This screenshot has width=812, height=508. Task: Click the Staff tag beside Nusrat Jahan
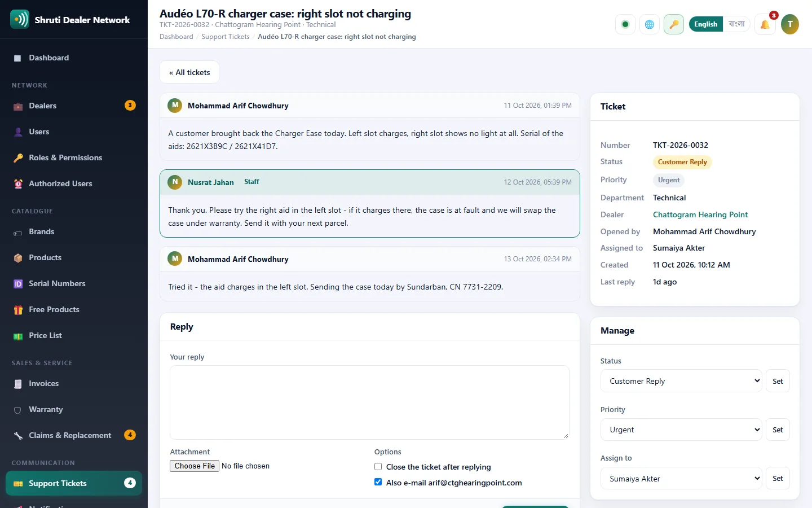tap(251, 182)
